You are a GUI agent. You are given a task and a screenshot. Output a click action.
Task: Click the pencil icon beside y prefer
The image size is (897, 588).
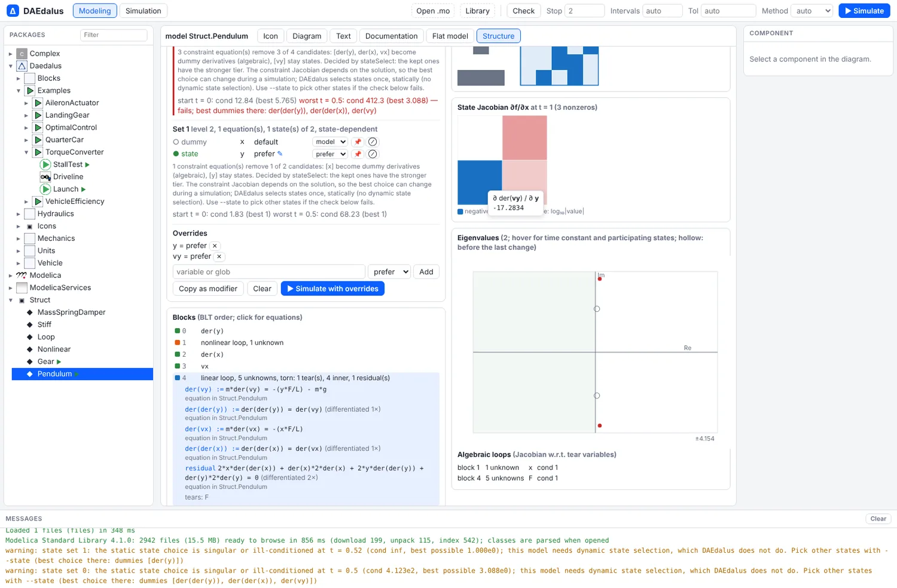point(280,154)
